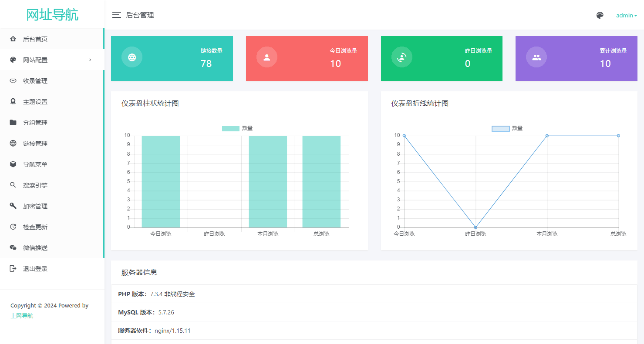Click the 服务器软件 nginx/1.15.11 row
Viewport: 644px width, 344px height.
[374, 331]
